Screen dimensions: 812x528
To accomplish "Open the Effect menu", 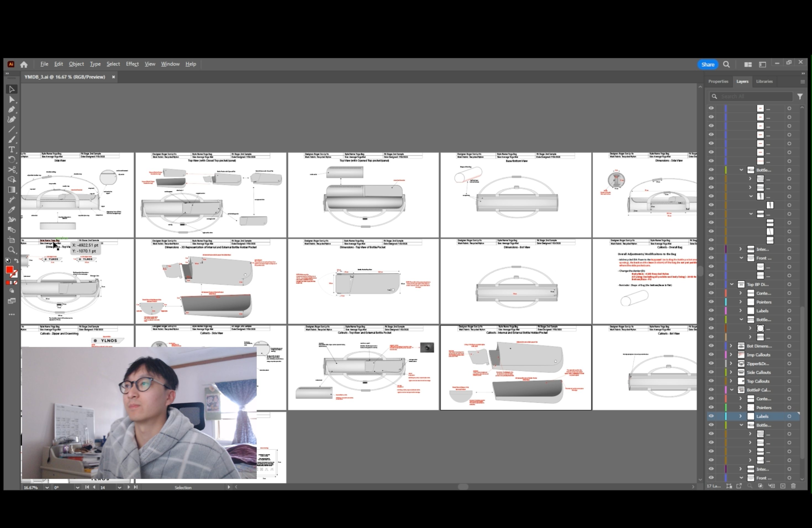I will click(x=132, y=64).
